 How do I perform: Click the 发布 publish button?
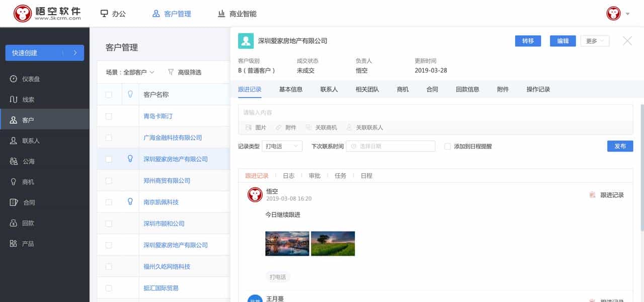click(620, 146)
